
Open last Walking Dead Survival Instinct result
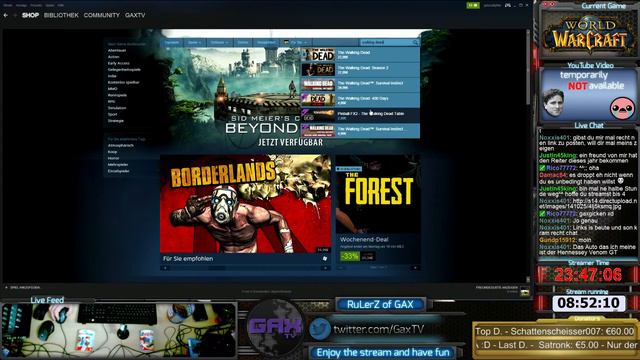coord(360,131)
